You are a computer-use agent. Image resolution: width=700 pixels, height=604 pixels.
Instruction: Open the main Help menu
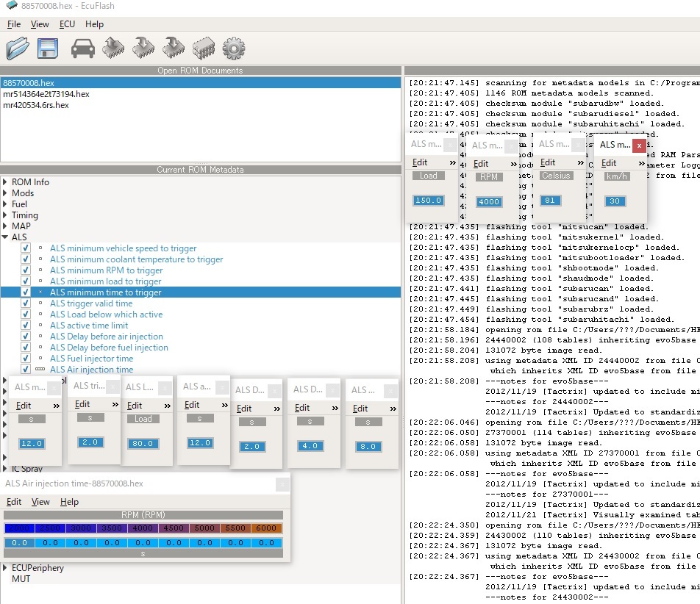94,24
